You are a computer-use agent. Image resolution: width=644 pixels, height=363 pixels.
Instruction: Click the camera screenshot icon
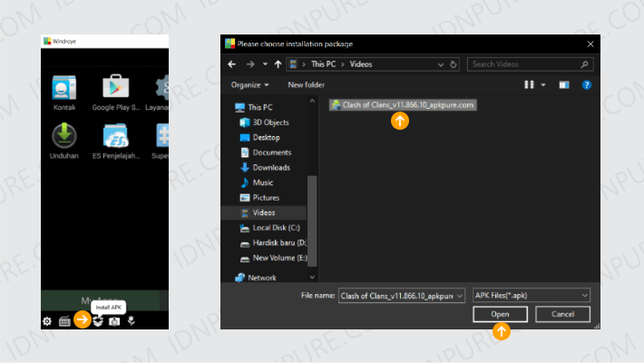click(x=114, y=321)
